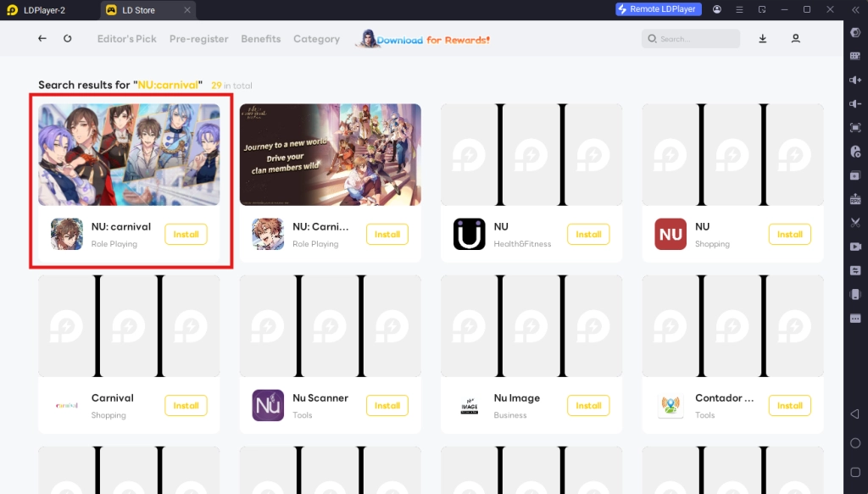Install the second NU: Carni... game
The height and width of the screenshot is (494, 868).
pyautogui.click(x=387, y=234)
